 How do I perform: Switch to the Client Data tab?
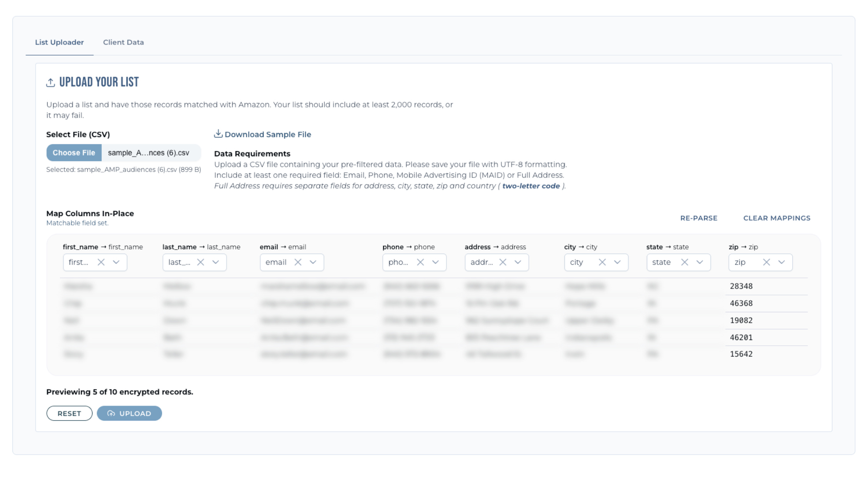point(123,42)
